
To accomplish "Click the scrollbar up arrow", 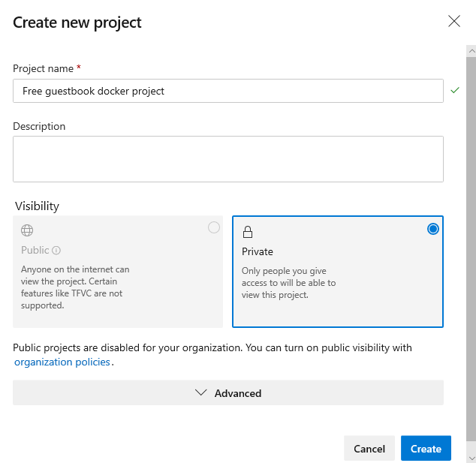I will coord(471,50).
